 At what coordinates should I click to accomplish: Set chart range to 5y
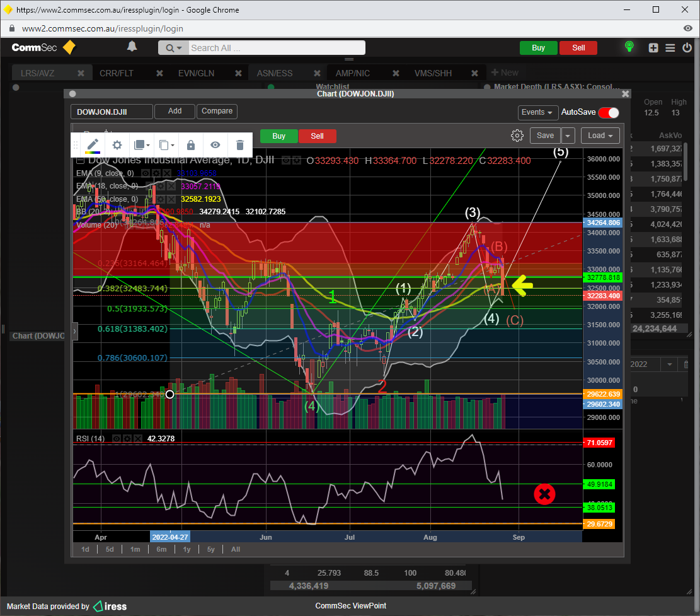tap(210, 549)
